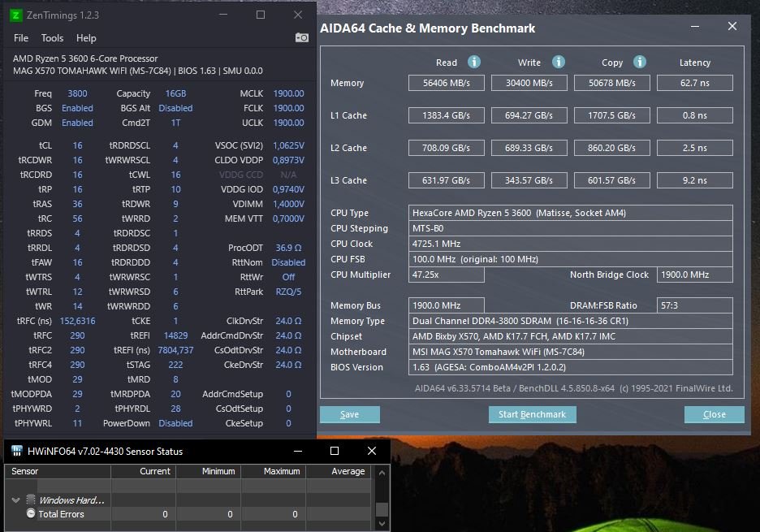This screenshot has height=532, width=760.
Task: Click the AMD Ryzen 5 3600 processor name in ZenTimings
Action: click(x=85, y=58)
